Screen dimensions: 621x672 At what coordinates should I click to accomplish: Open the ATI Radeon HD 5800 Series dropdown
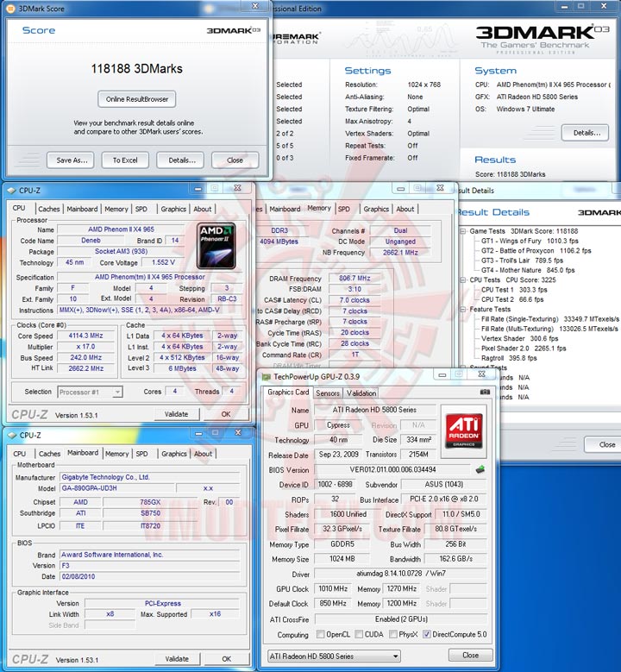coord(334,656)
